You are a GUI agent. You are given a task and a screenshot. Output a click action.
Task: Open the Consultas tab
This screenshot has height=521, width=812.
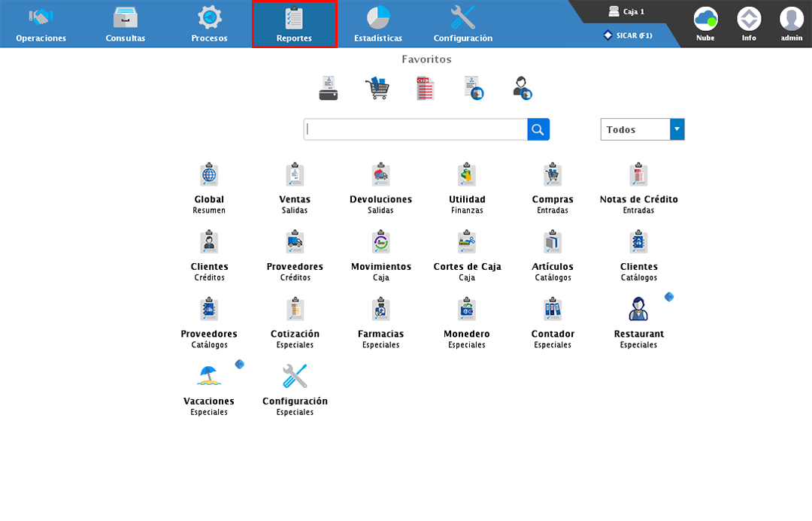coord(126,24)
